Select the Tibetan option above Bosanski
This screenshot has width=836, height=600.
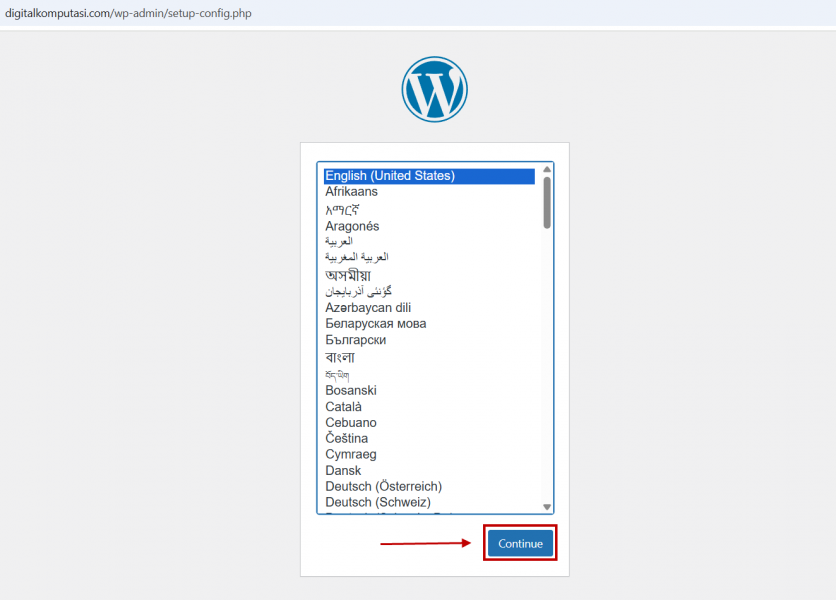click(x=429, y=374)
